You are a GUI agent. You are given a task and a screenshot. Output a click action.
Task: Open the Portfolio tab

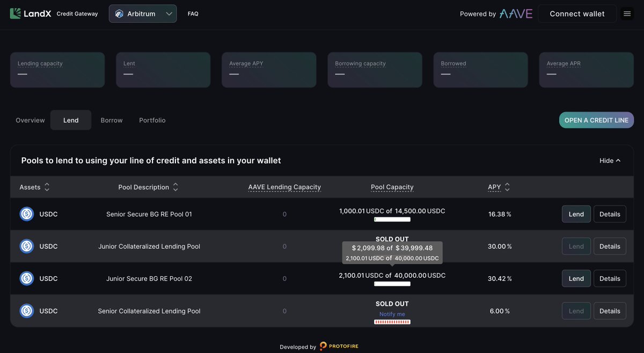click(152, 120)
